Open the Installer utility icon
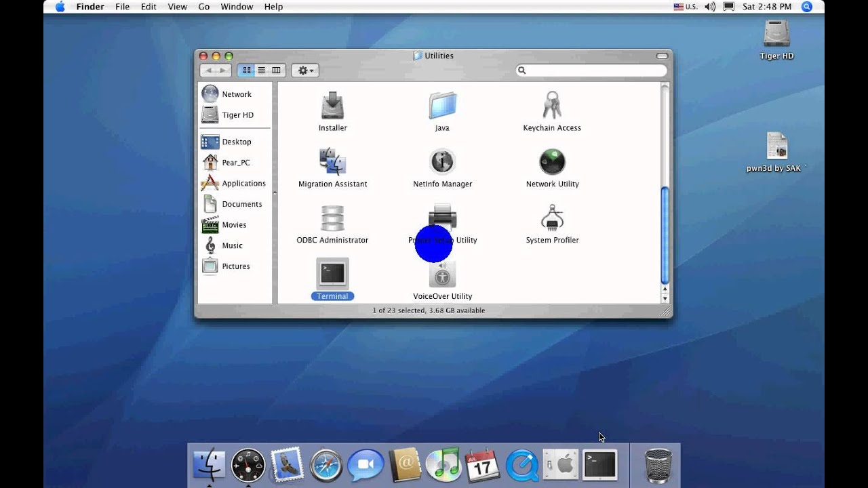The width and height of the screenshot is (868, 488). 332,106
